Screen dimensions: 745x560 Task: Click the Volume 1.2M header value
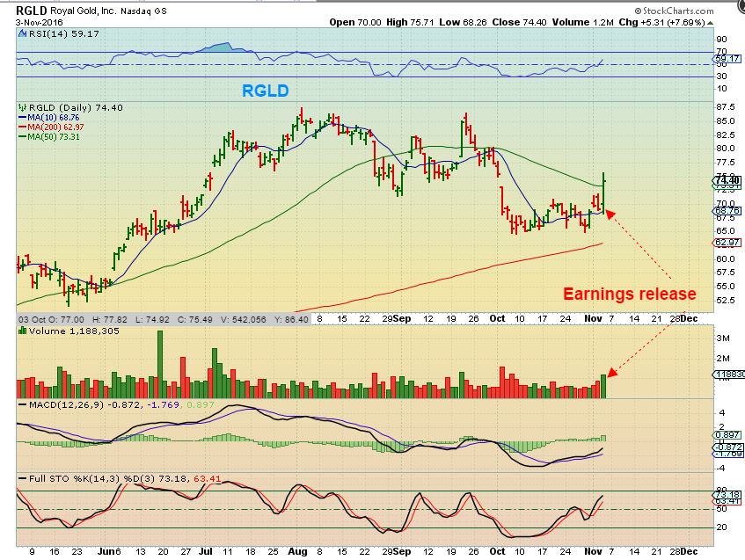click(582, 22)
